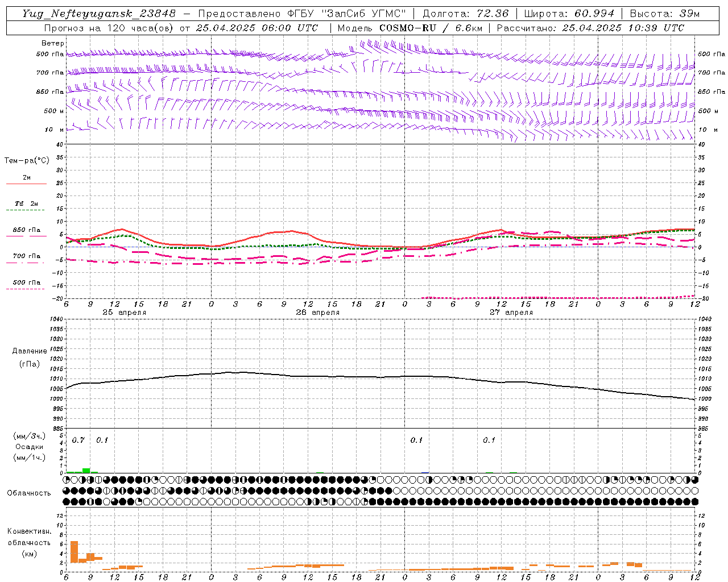The height and width of the screenshot is (582, 728).
Task: Click the 850 гПа temperature legend entry
Action: [x=26, y=230]
